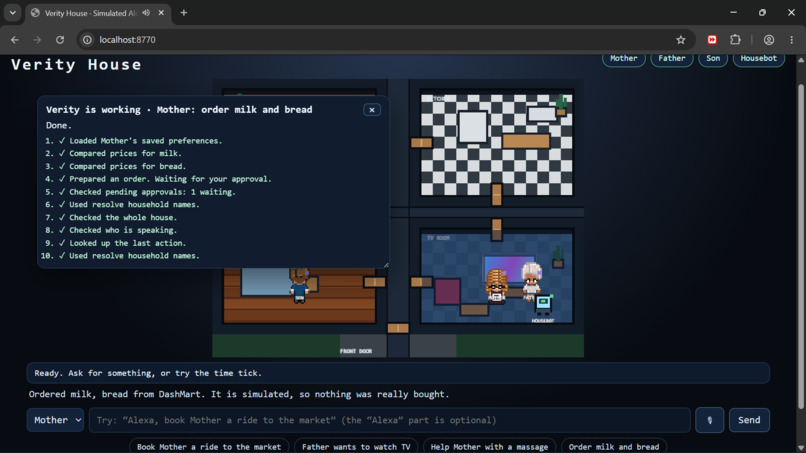Viewport: 806px width, 453px height.
Task: Select the Mother chip at top
Action: point(624,59)
